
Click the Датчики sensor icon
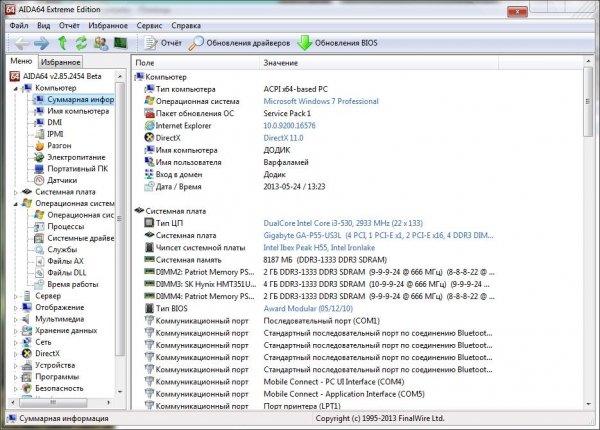pos(39,180)
